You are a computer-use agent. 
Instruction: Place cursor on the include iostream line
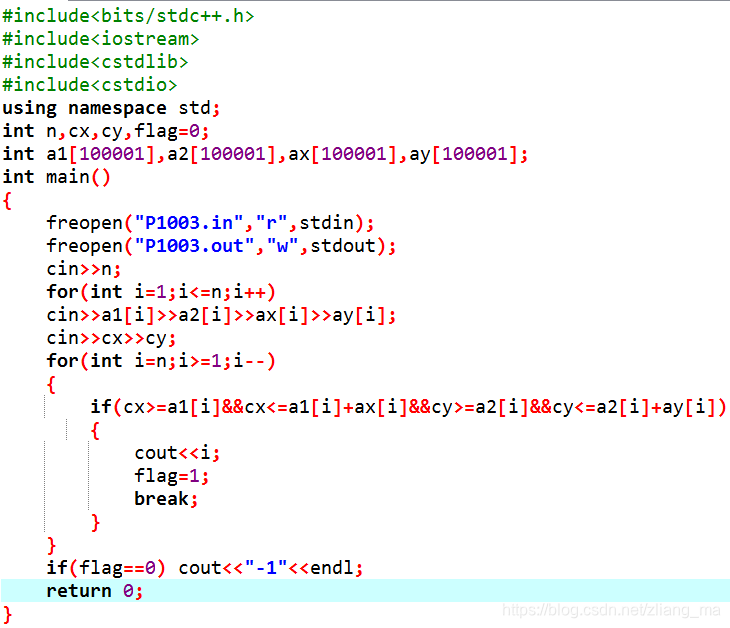(101, 39)
